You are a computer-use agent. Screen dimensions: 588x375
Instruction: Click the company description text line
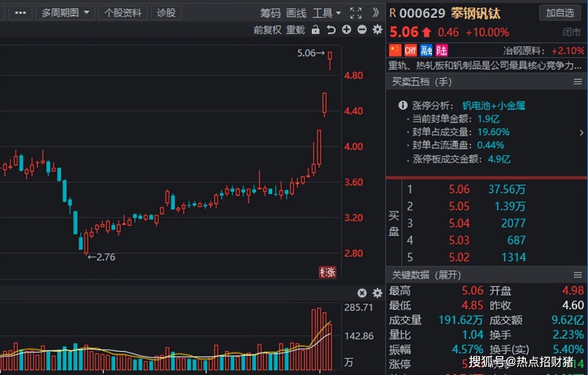(486, 65)
